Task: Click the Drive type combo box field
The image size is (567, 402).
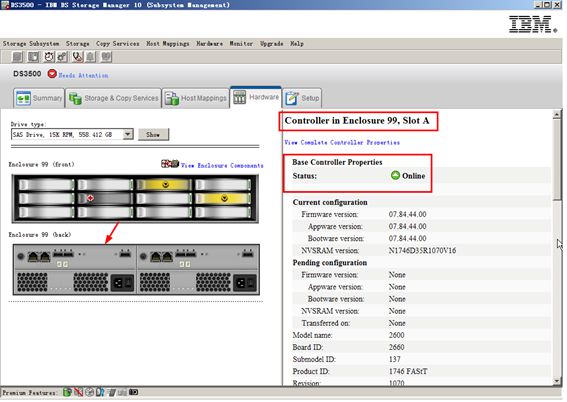Action: coord(72,134)
